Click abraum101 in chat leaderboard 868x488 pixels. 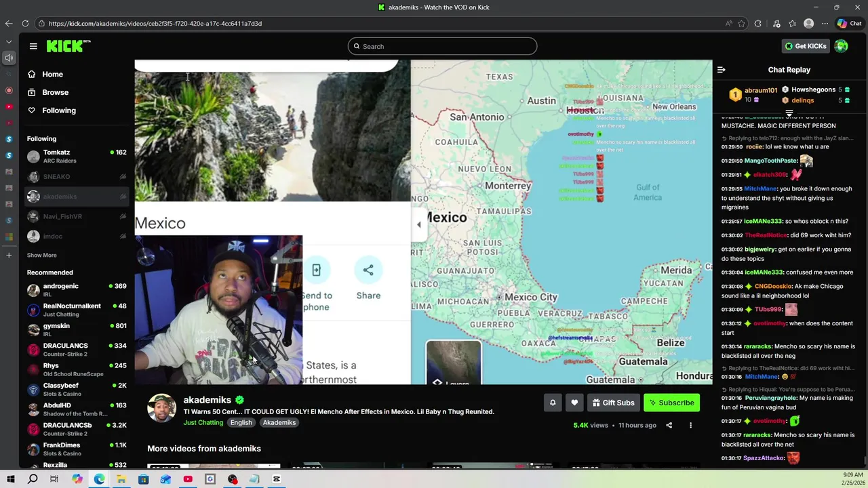[760, 90]
